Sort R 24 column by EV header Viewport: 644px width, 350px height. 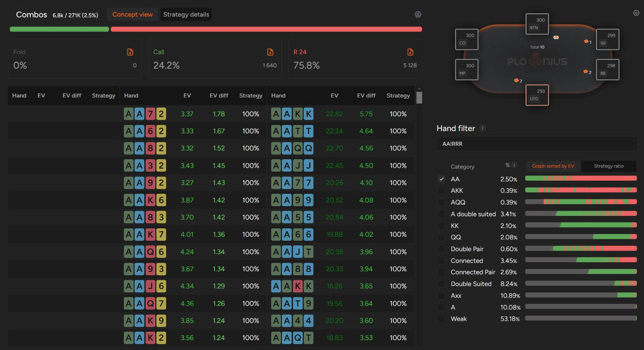pos(334,96)
